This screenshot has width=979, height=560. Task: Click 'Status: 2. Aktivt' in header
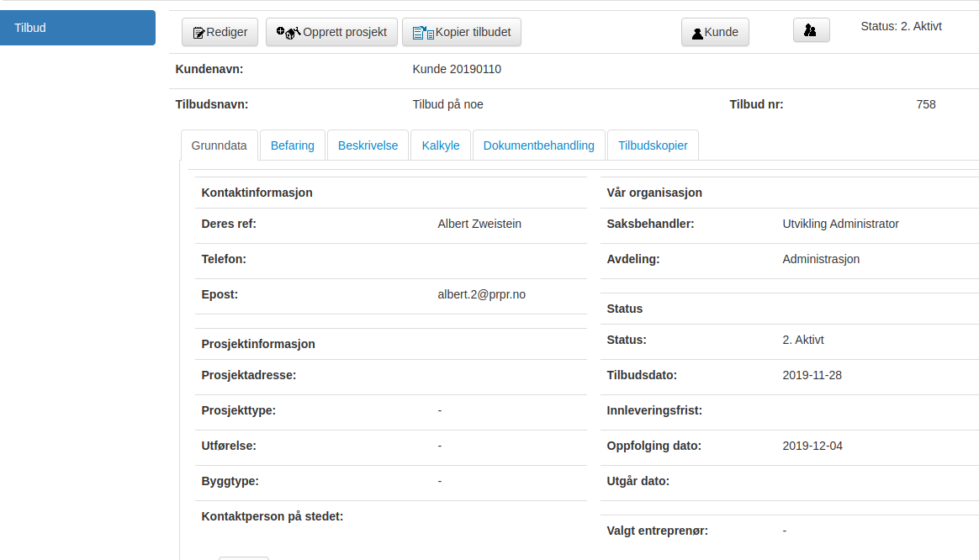coord(901,26)
